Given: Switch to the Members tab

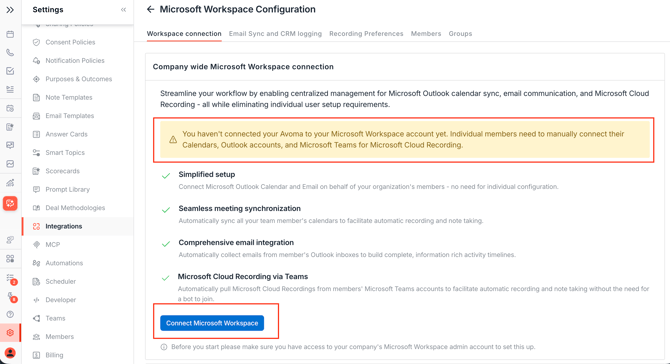Looking at the screenshot, I should 426,33.
